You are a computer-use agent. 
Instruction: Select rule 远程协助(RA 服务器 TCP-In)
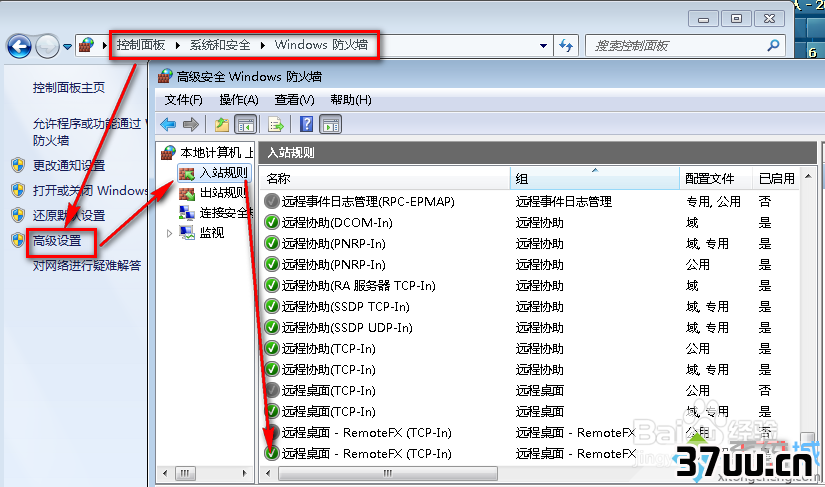tap(359, 286)
